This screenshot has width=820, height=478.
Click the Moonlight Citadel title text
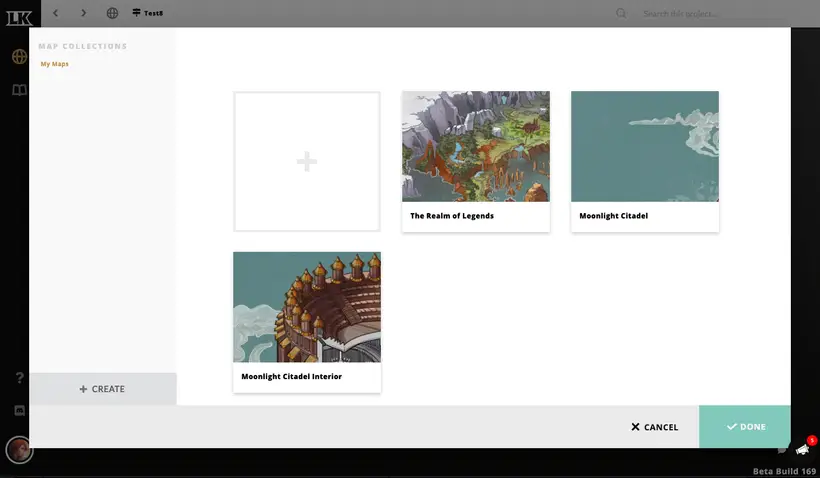(613, 216)
